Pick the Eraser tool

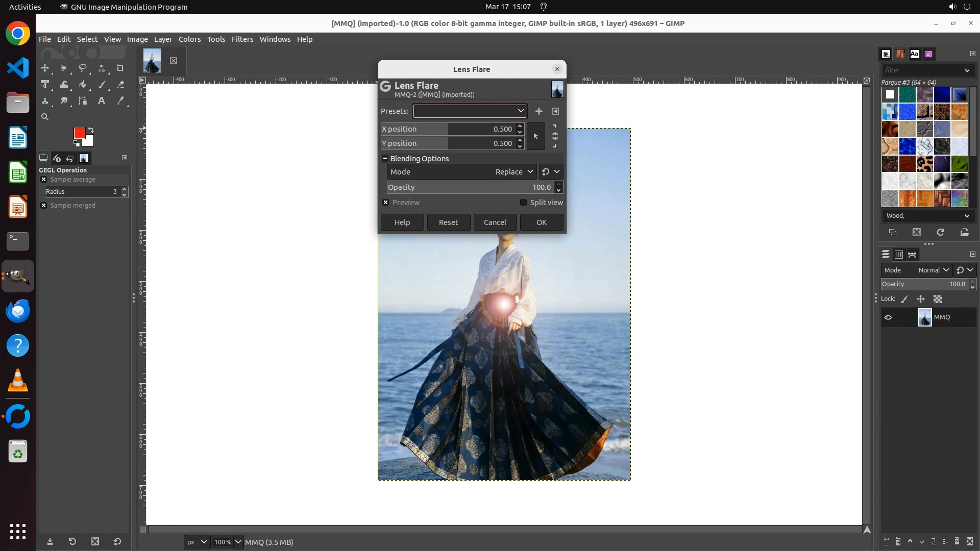[120, 85]
